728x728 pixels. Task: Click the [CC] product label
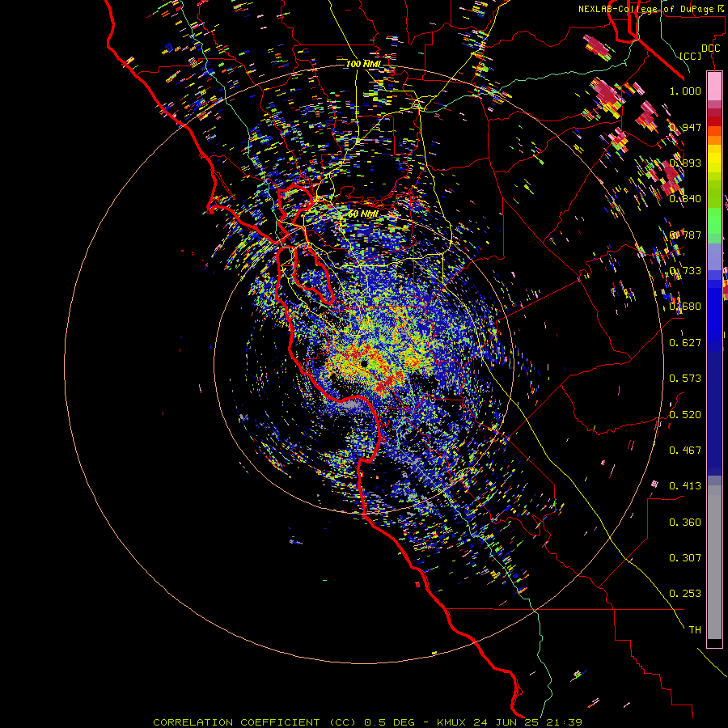(691, 56)
